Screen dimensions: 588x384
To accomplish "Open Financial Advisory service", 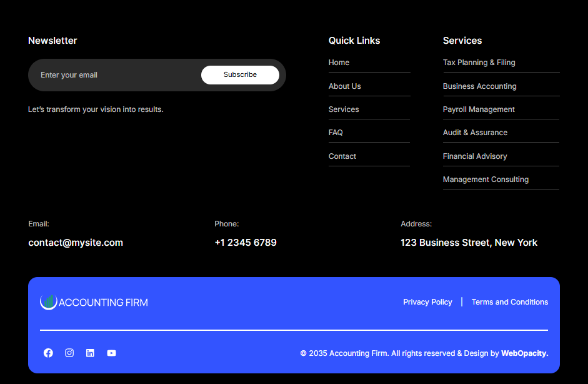I will click(x=475, y=156).
